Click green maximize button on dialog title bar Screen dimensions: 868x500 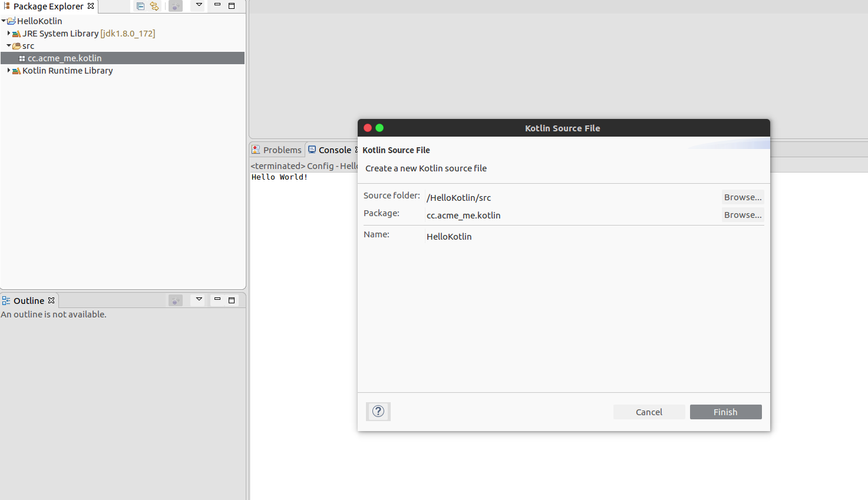point(379,128)
